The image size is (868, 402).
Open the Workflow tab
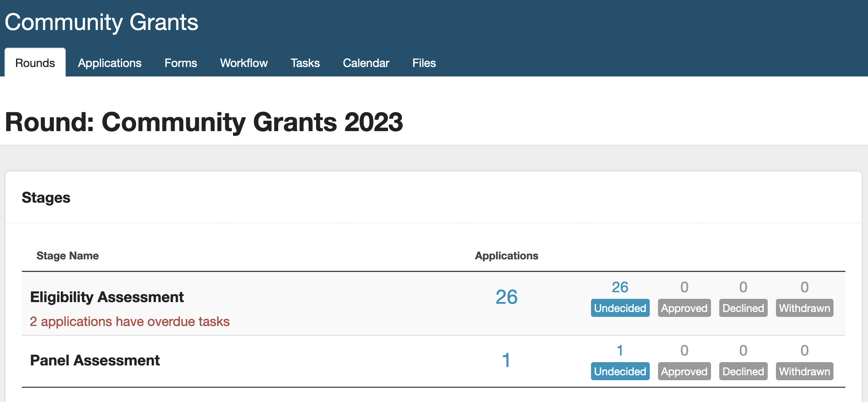[244, 63]
